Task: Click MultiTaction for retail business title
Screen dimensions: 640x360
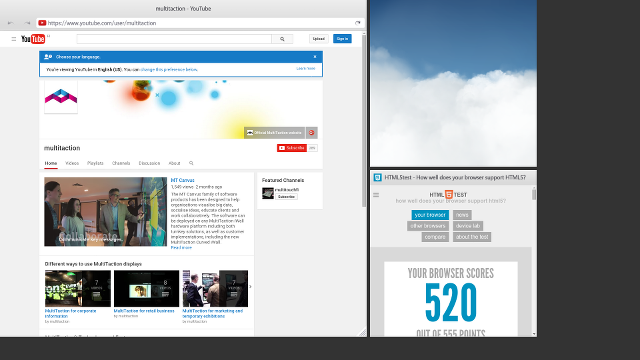Action: coord(144,311)
